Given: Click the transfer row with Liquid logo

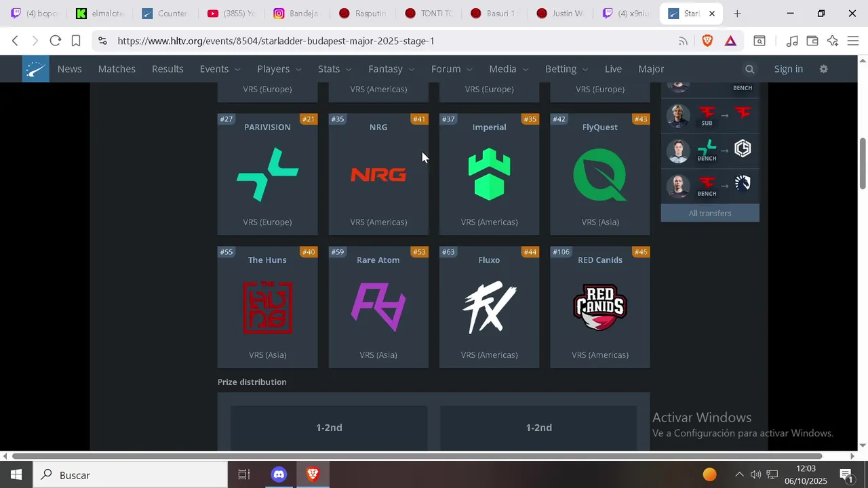Looking at the screenshot, I should pyautogui.click(x=710, y=185).
